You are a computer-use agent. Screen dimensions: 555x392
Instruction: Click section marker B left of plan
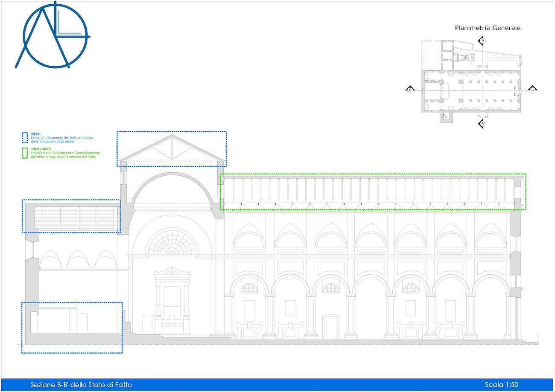point(410,90)
